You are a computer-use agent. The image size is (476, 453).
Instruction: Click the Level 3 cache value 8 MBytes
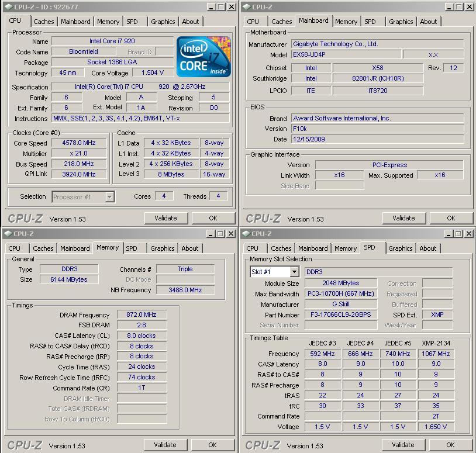171,174
